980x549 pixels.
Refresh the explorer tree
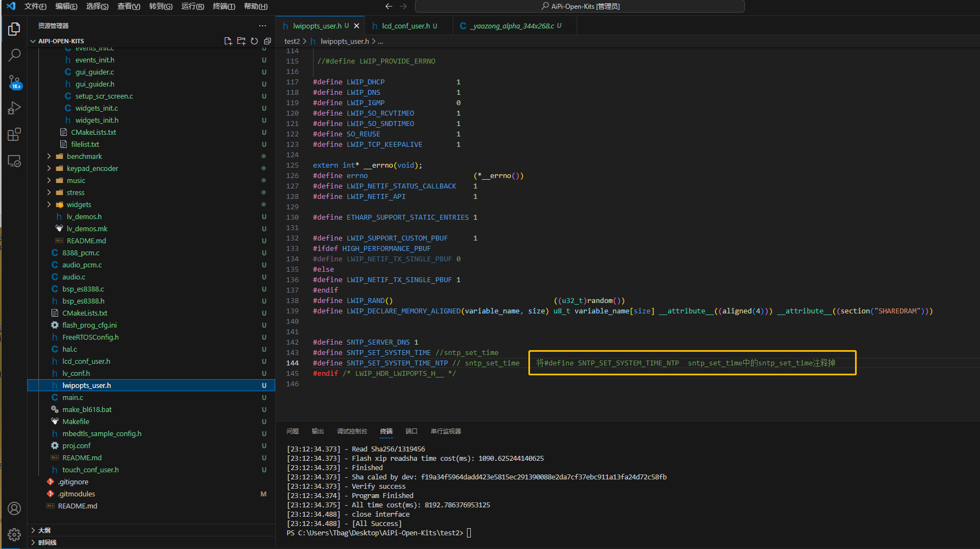[254, 41]
